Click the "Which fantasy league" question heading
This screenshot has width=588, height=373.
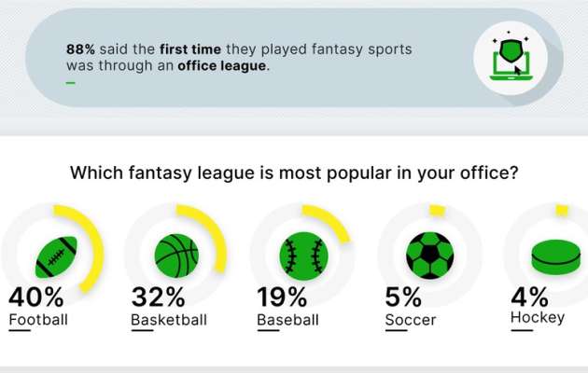tap(295, 173)
